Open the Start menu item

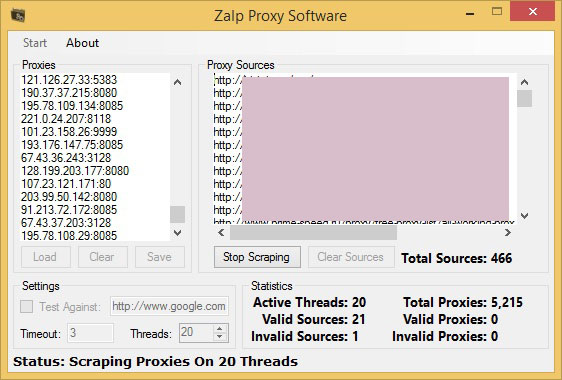pyautogui.click(x=35, y=43)
